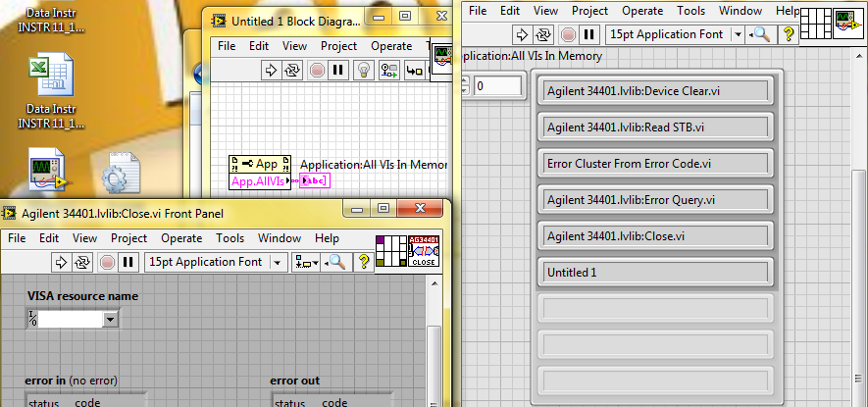The height and width of the screenshot is (407, 868).
Task: Click VI icon in right panel's top corner
Action: coord(848,24)
